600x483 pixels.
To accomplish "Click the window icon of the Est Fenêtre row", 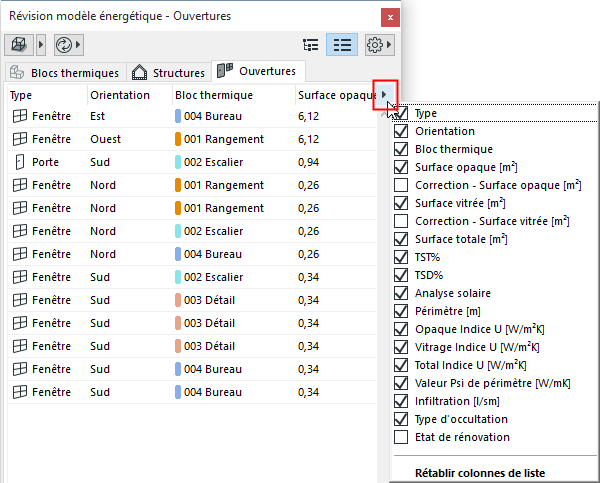I will [x=20, y=116].
